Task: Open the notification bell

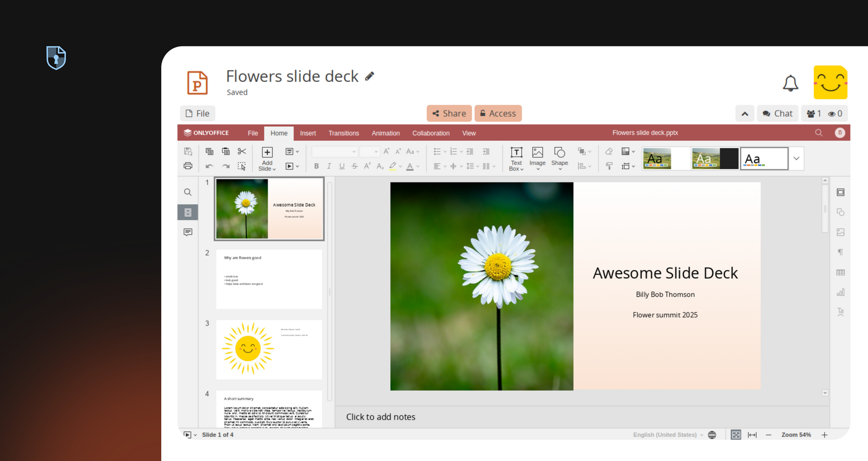Action: click(x=790, y=83)
